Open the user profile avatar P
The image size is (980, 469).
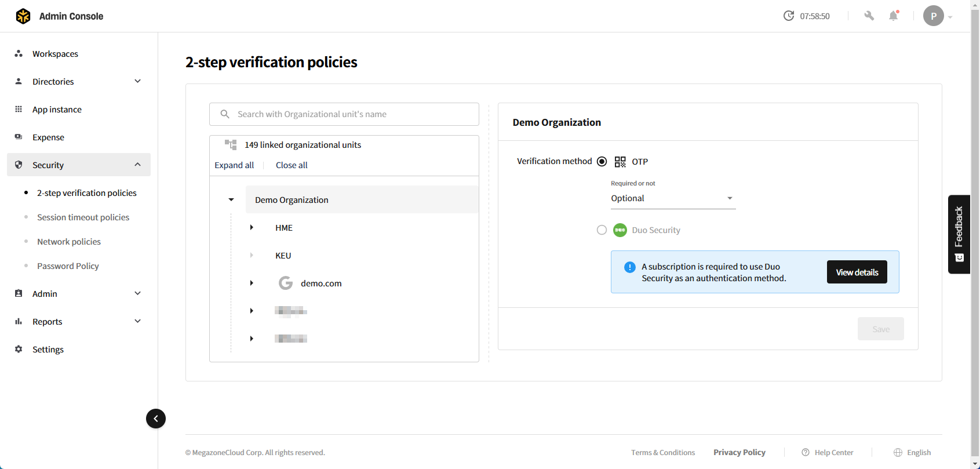click(x=934, y=16)
